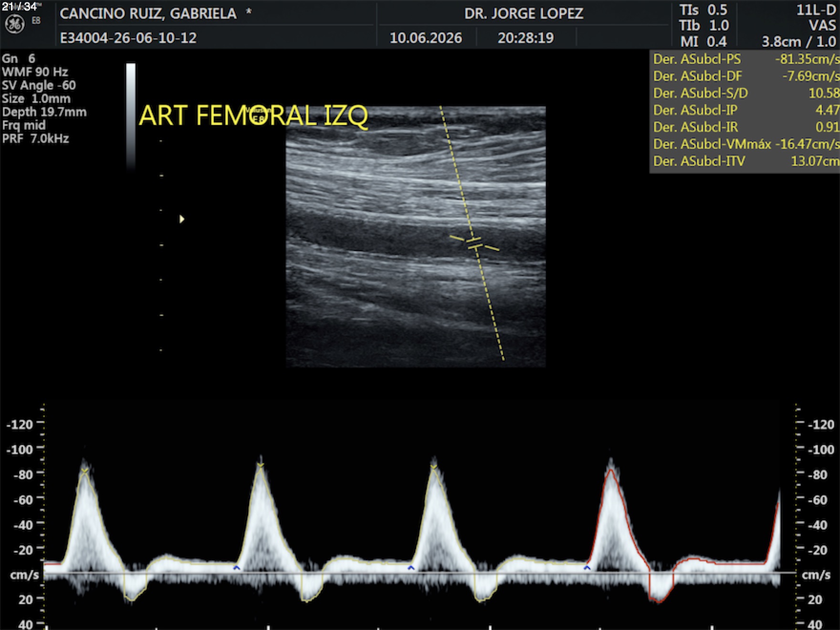Image resolution: width=840 pixels, height=630 pixels.
Task: Click the 11L-D probe label
Action: [816, 10]
